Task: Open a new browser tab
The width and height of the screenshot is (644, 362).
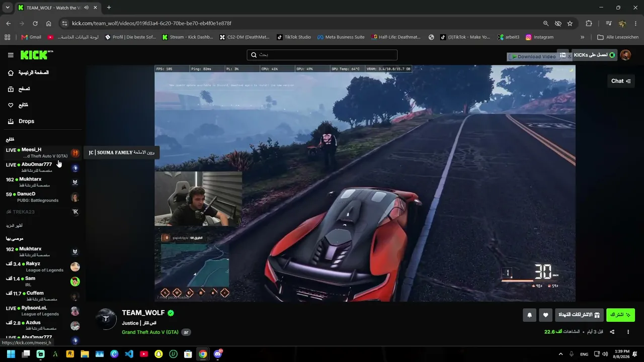Action: (109, 8)
